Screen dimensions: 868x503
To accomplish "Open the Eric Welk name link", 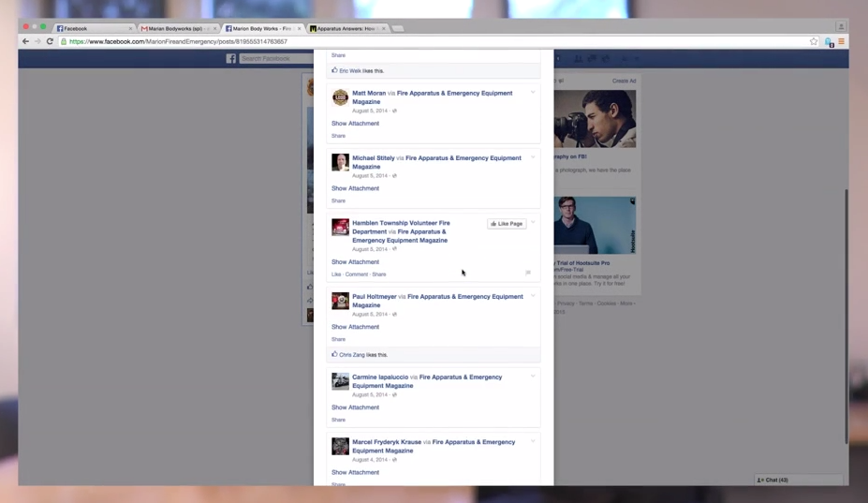I will coord(350,71).
